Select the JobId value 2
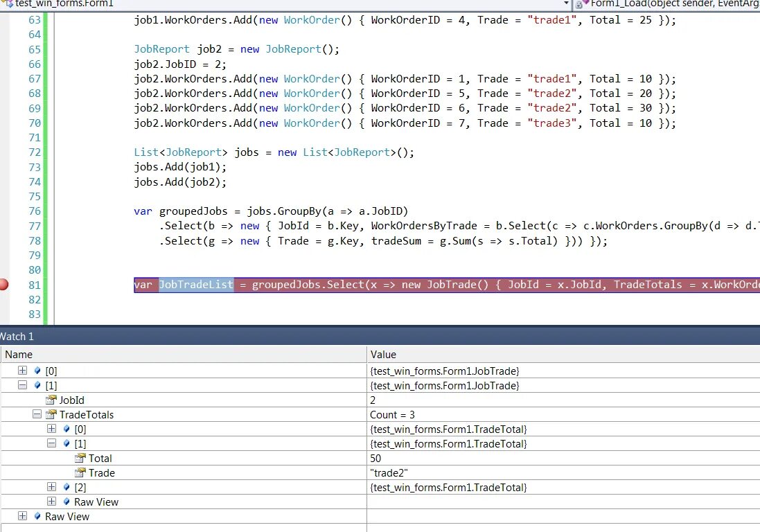 tap(373, 400)
